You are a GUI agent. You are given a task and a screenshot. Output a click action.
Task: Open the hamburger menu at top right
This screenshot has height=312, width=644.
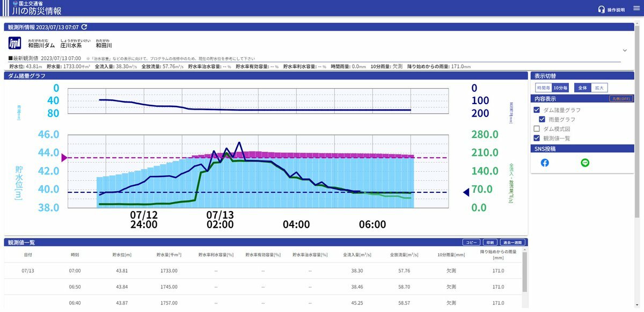point(636,8)
